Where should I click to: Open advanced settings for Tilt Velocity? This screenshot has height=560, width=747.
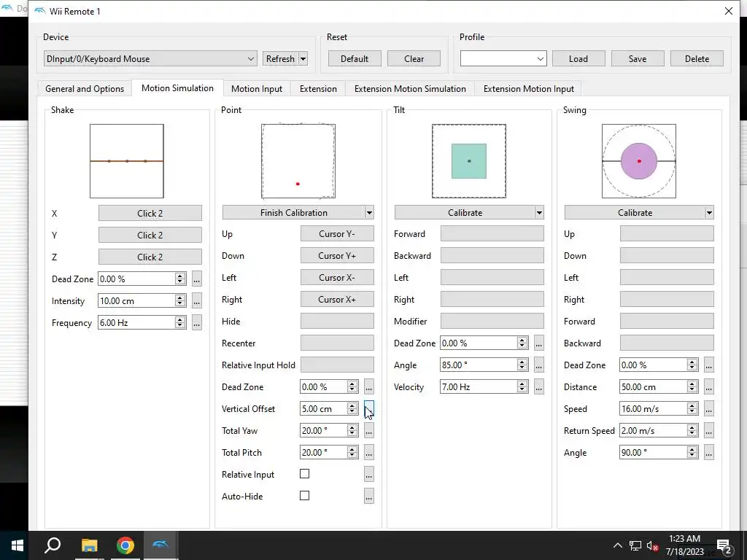(x=539, y=387)
